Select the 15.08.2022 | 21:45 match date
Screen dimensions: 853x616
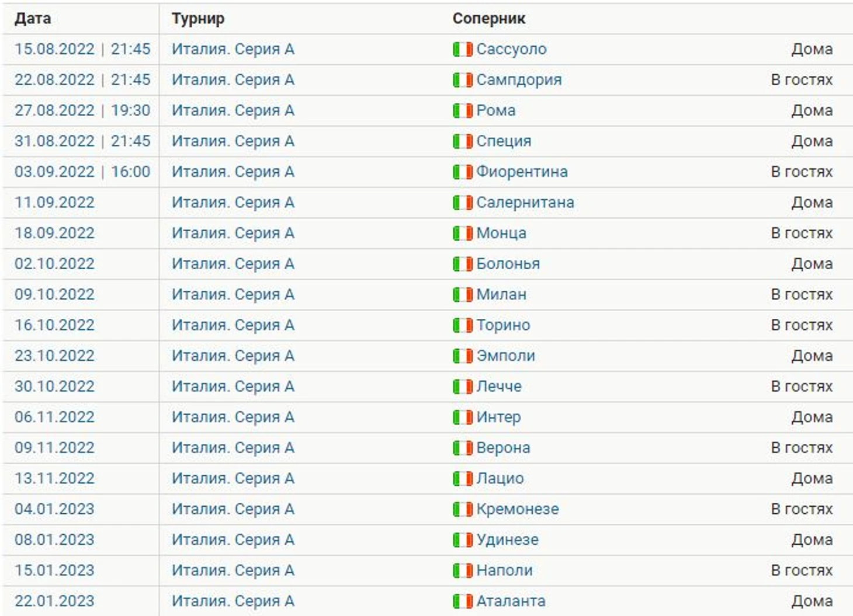(82, 49)
